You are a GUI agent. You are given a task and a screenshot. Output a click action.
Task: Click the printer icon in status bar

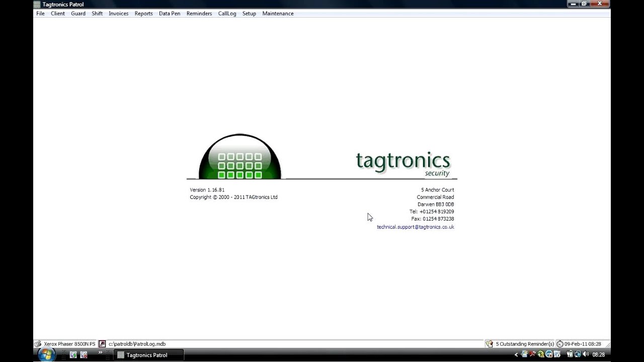pyautogui.click(x=38, y=344)
